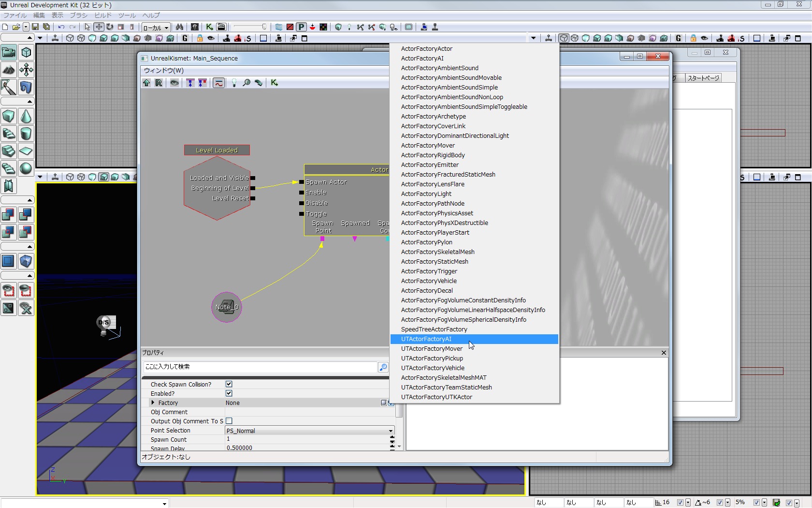The width and height of the screenshot is (812, 508).
Task: Enable Output Obj Comment To Screen checkbox
Action: pyautogui.click(x=229, y=421)
